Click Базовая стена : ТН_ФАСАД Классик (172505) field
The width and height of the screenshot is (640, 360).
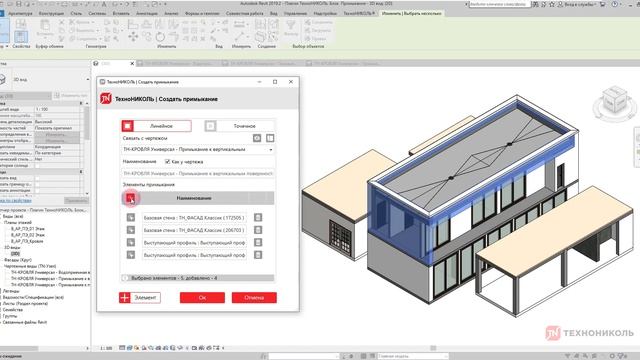[x=194, y=218]
